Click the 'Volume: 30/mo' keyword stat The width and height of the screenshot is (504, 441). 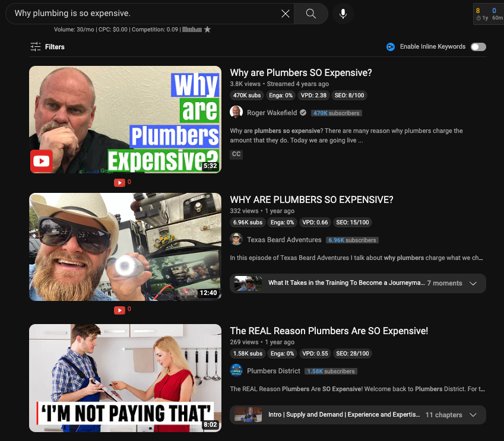(74, 30)
